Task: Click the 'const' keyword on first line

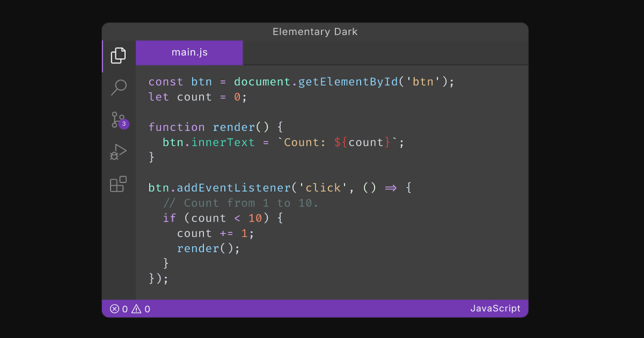Action: coord(166,82)
